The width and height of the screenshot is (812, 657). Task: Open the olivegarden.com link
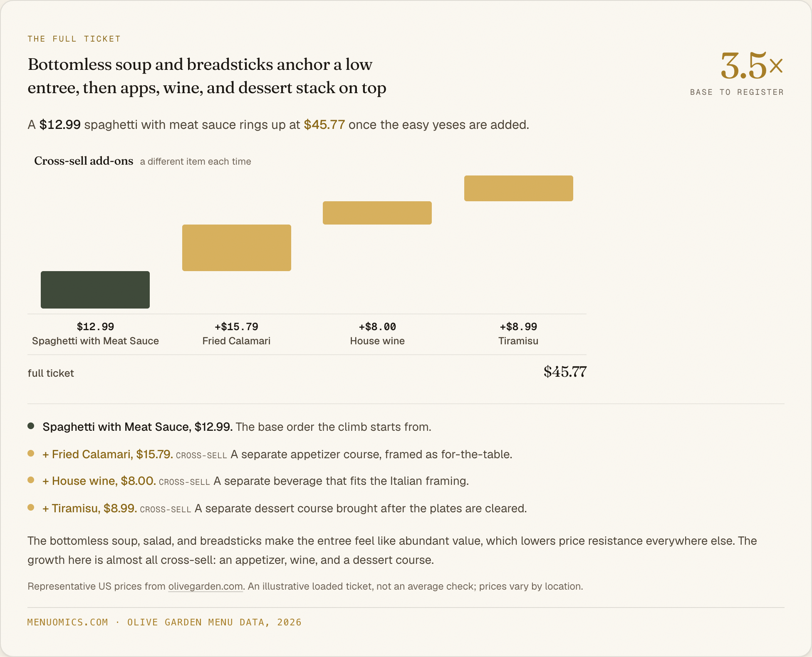pyautogui.click(x=205, y=586)
